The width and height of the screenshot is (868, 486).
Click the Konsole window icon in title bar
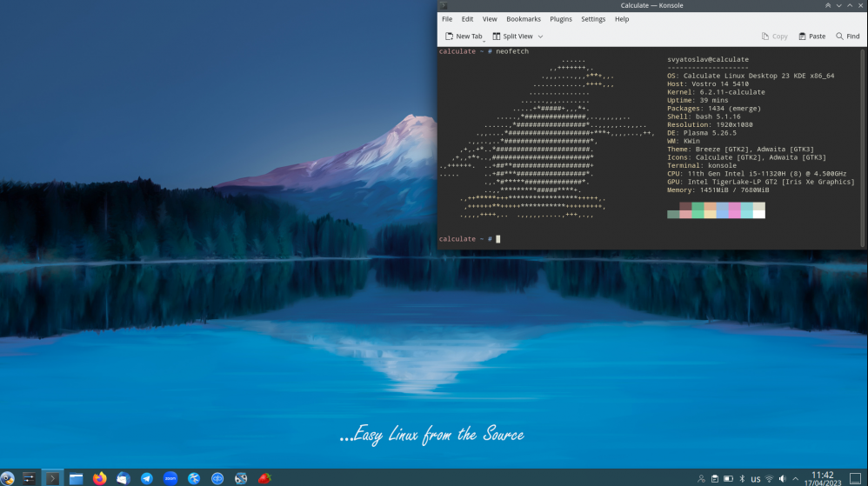(x=444, y=5)
